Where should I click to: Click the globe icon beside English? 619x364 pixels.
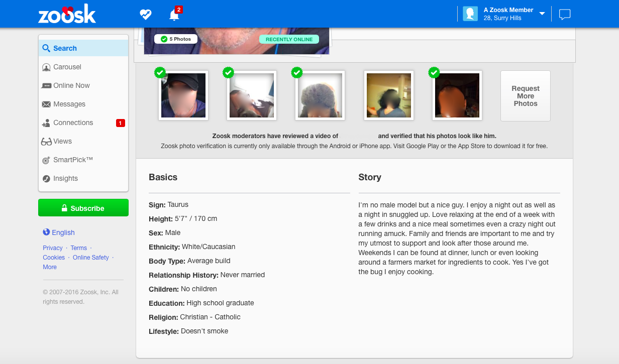pyautogui.click(x=46, y=232)
